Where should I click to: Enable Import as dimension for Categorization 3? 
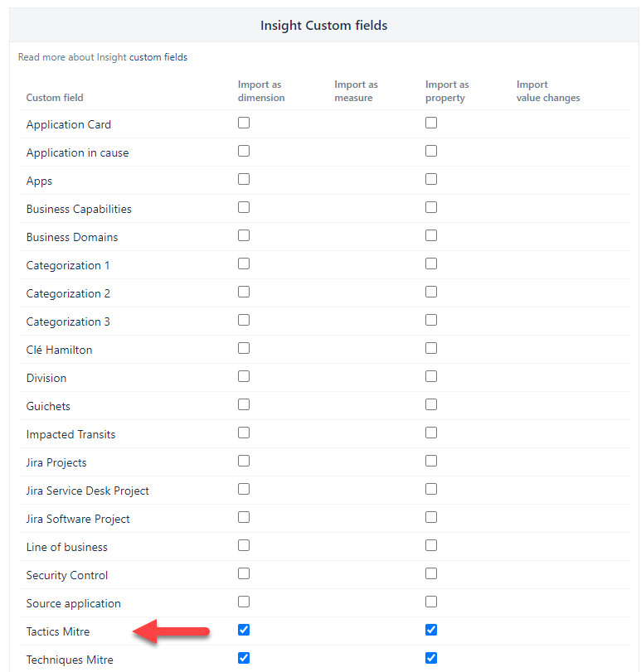tap(244, 320)
